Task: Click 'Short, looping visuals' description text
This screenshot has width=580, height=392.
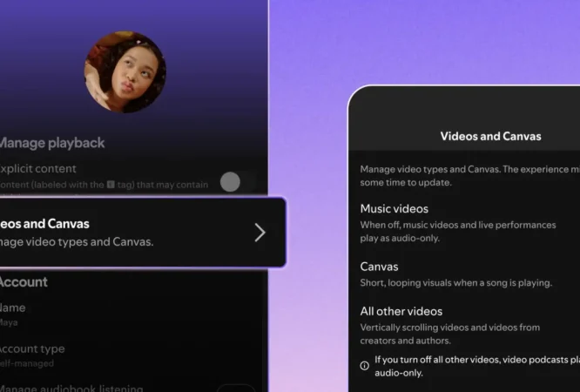Action: coord(456,283)
